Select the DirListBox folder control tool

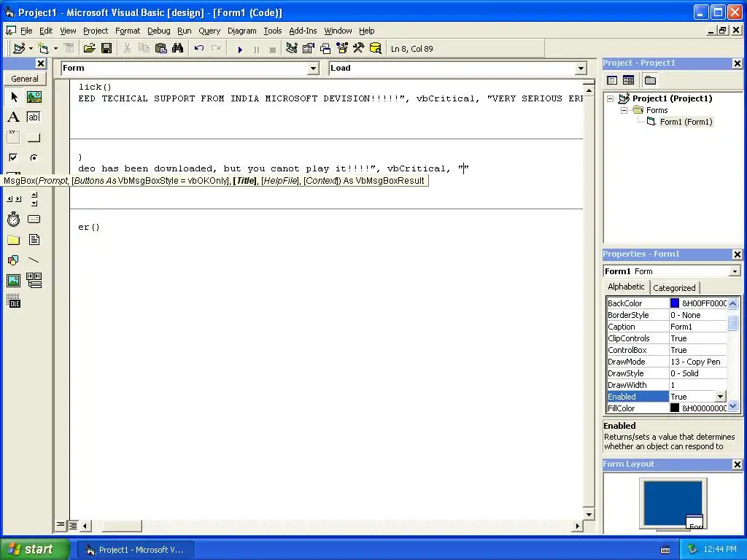pyautogui.click(x=14, y=239)
